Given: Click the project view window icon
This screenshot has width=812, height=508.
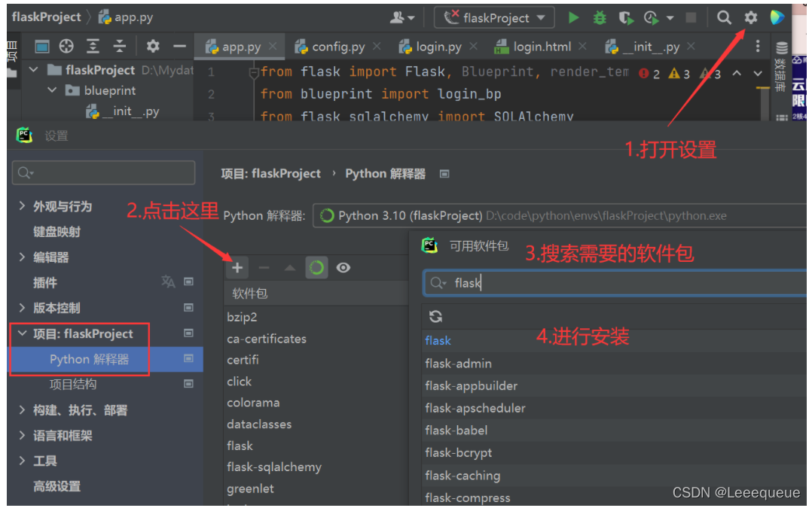Looking at the screenshot, I should pos(42,47).
